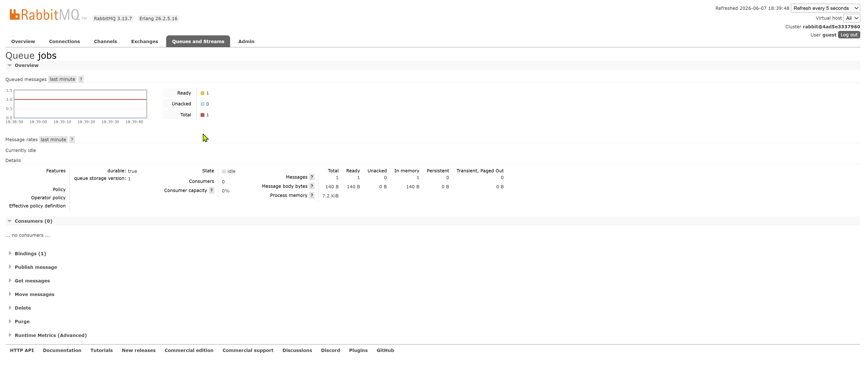
Task: Expand Runtime Metrics (Advanced) section
Action: (51, 335)
